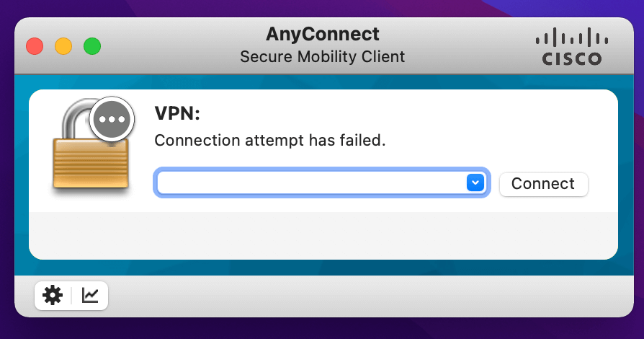Zoom window with the green button
Image resolution: width=644 pixels, height=339 pixels.
[92, 47]
